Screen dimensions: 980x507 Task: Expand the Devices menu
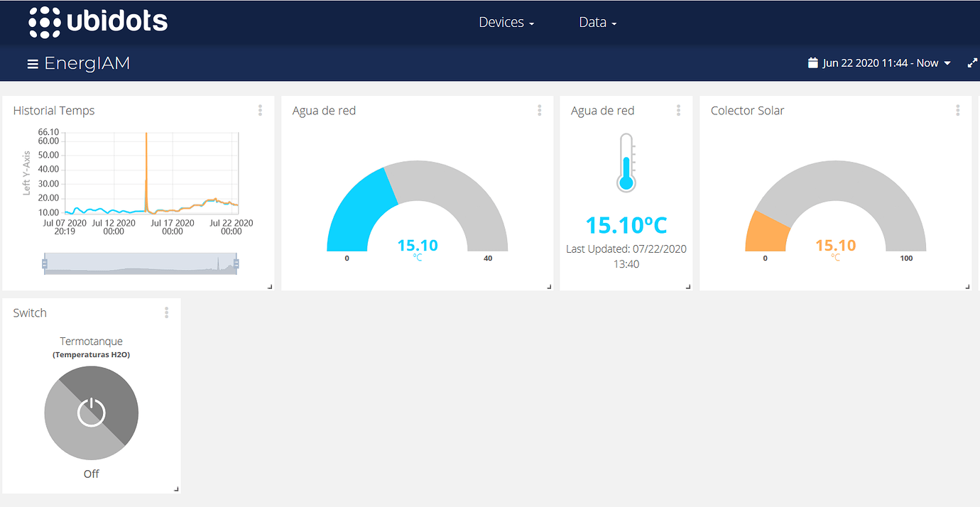[x=506, y=22]
